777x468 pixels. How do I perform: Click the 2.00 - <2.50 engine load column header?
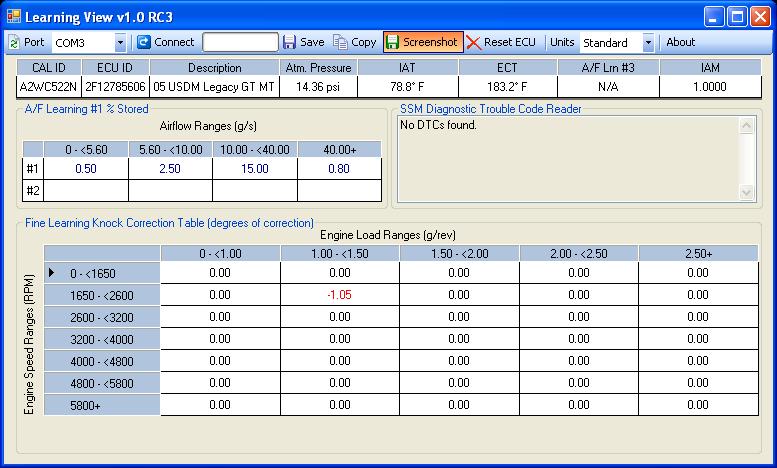(x=579, y=253)
